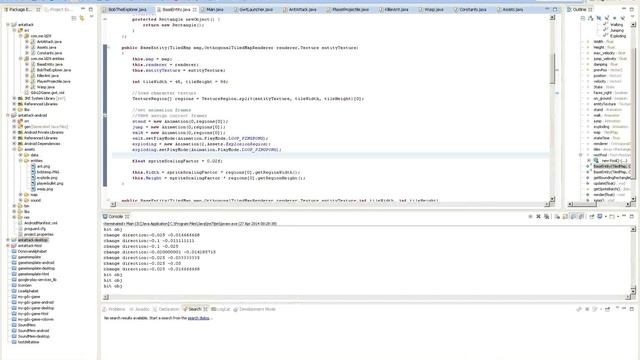Collapse the entities assets folder
640x360 pixels.
tap(21, 161)
